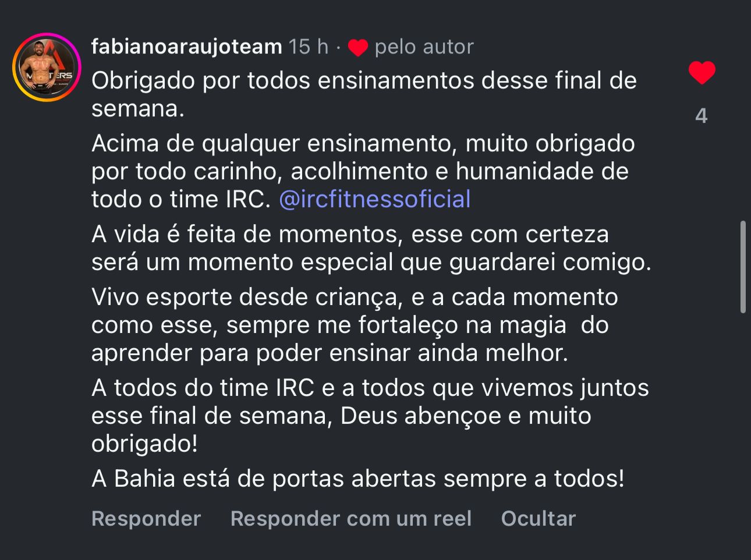Click the text 'A todos do time IRC'
Screen dimensions: 751x560
pos(203,388)
